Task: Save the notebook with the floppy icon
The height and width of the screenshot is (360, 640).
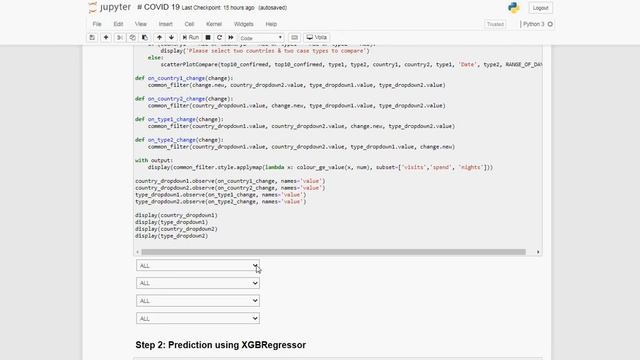Action: point(92,38)
